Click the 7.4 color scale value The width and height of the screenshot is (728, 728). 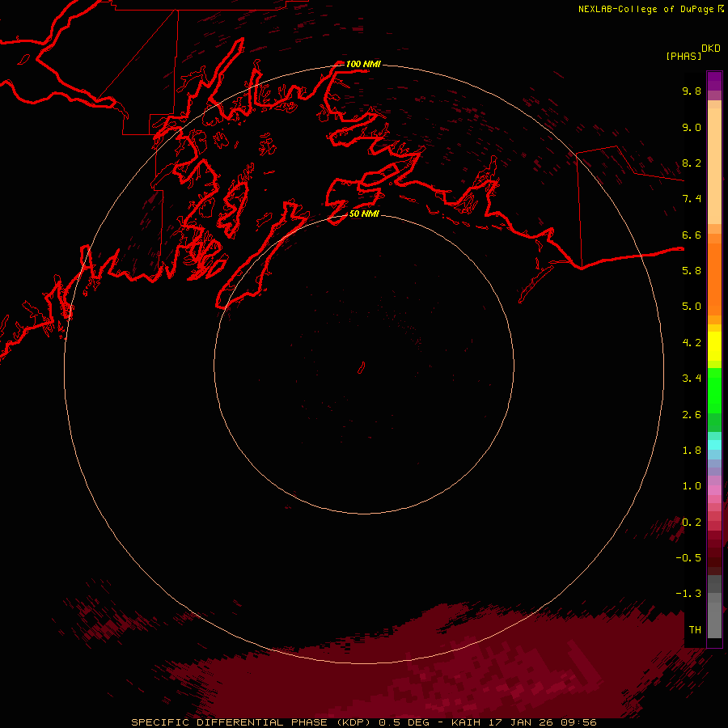(x=692, y=199)
